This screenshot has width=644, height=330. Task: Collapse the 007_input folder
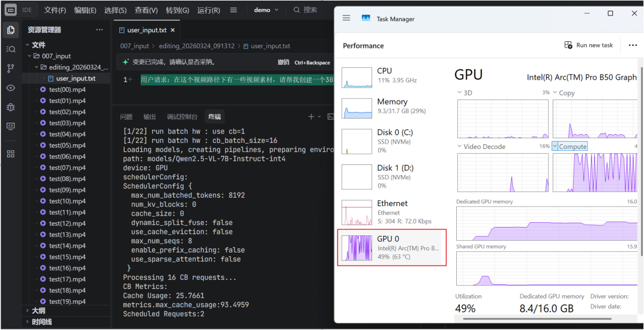tap(29, 56)
